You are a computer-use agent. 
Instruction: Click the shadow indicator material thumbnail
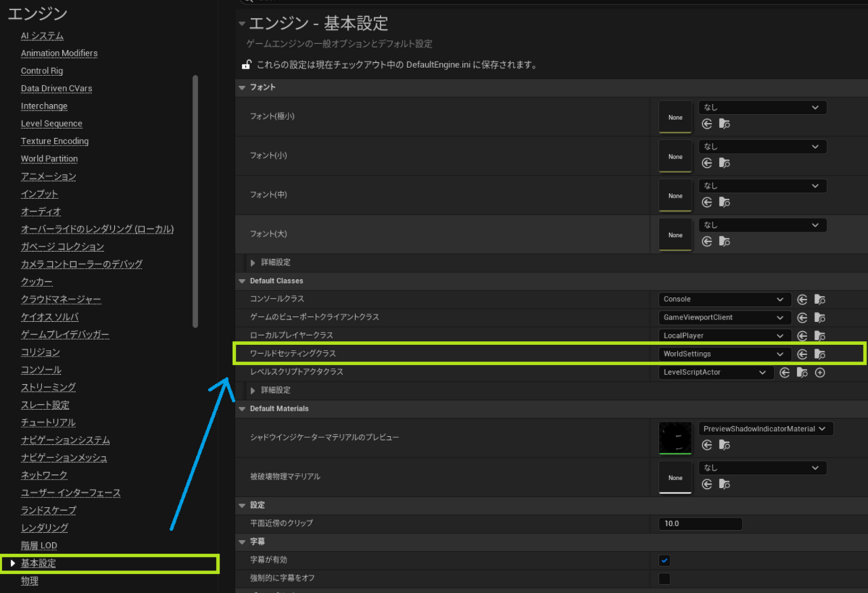click(x=675, y=438)
